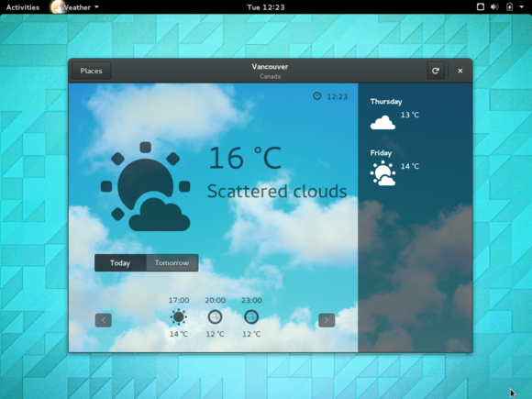Viewport: 532px width, 399px height.
Task: Click the Scattered clouds description
Action: click(277, 191)
